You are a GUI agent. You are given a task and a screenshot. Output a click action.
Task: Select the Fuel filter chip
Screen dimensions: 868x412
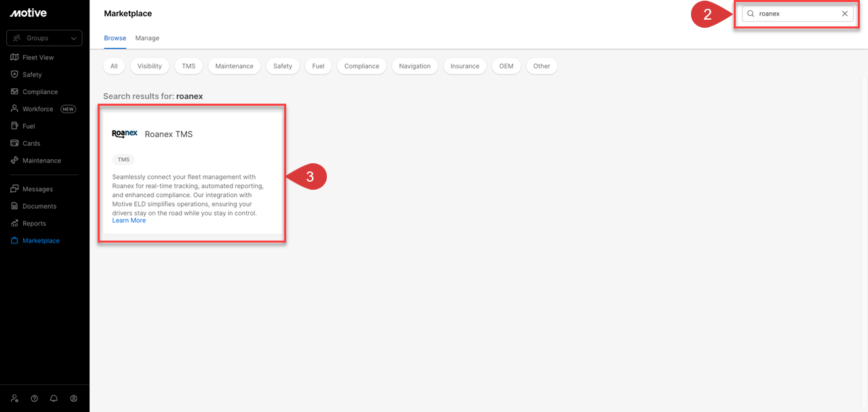coord(318,66)
